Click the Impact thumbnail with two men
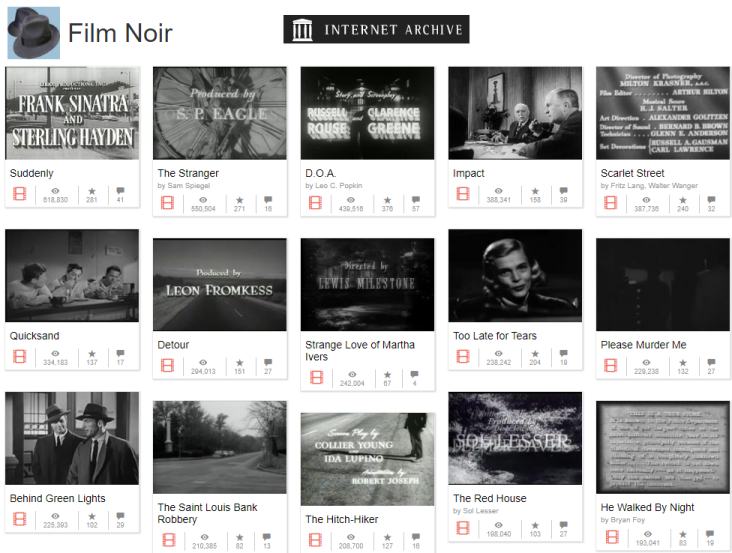The height and width of the screenshot is (553, 732). pyautogui.click(x=515, y=113)
